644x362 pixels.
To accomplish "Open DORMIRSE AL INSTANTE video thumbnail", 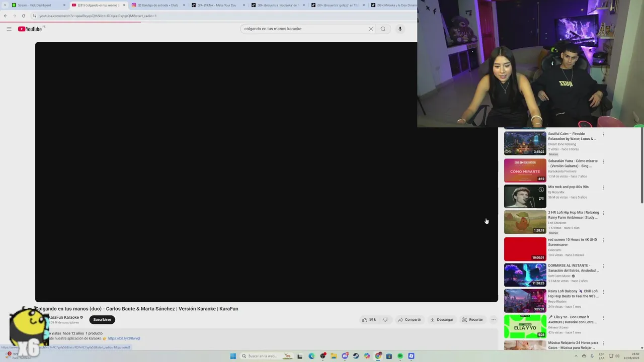I will (x=525, y=275).
